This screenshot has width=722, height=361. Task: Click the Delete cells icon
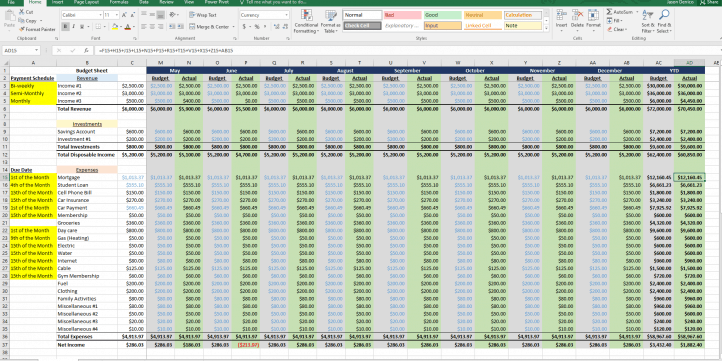[577, 15]
